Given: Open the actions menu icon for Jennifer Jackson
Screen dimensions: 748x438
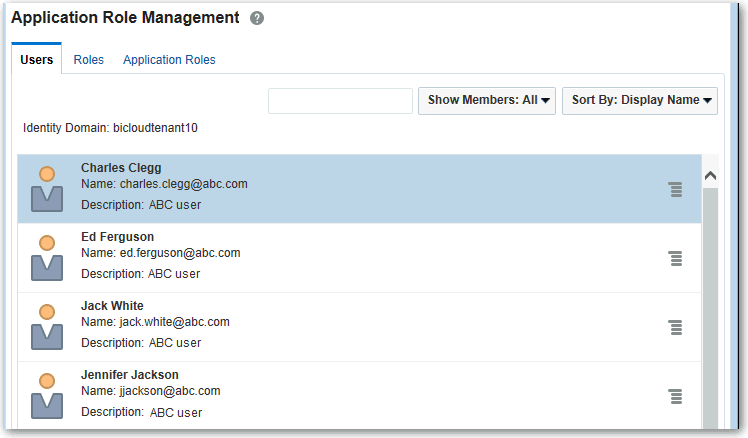Looking at the screenshot, I should click(675, 396).
